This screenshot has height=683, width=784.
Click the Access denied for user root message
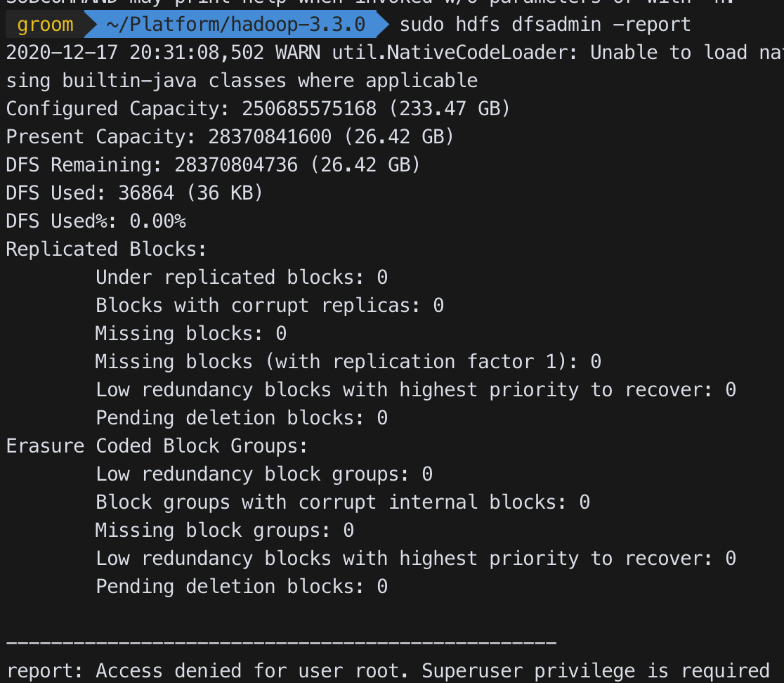click(x=388, y=670)
